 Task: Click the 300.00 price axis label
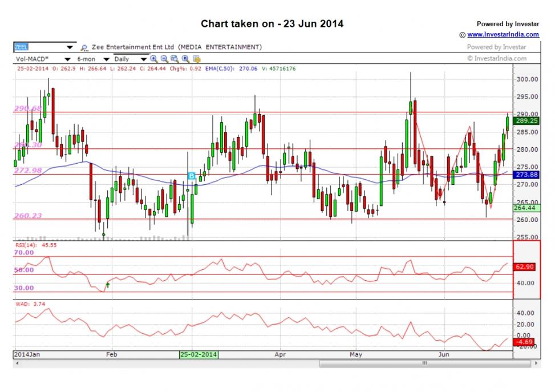point(527,79)
